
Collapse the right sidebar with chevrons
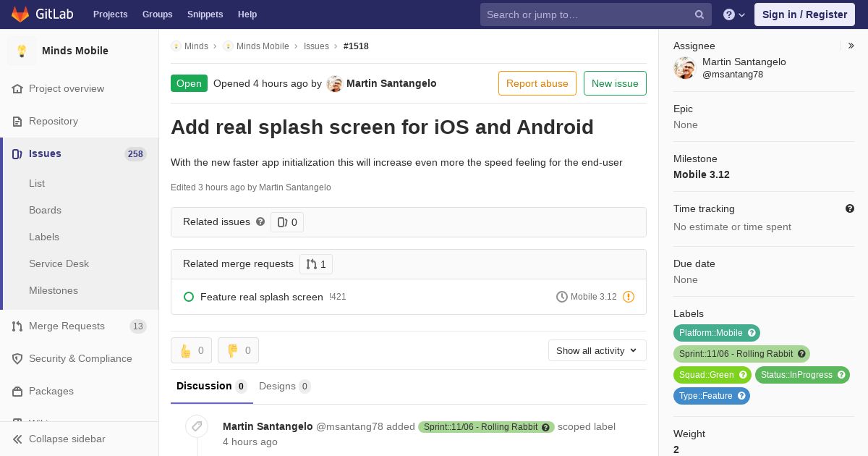point(851,46)
